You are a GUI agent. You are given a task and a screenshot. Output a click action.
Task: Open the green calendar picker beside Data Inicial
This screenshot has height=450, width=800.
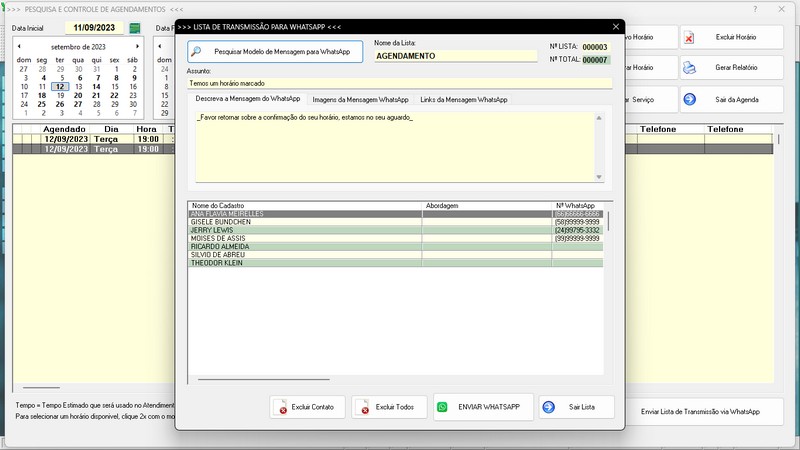coord(133,28)
